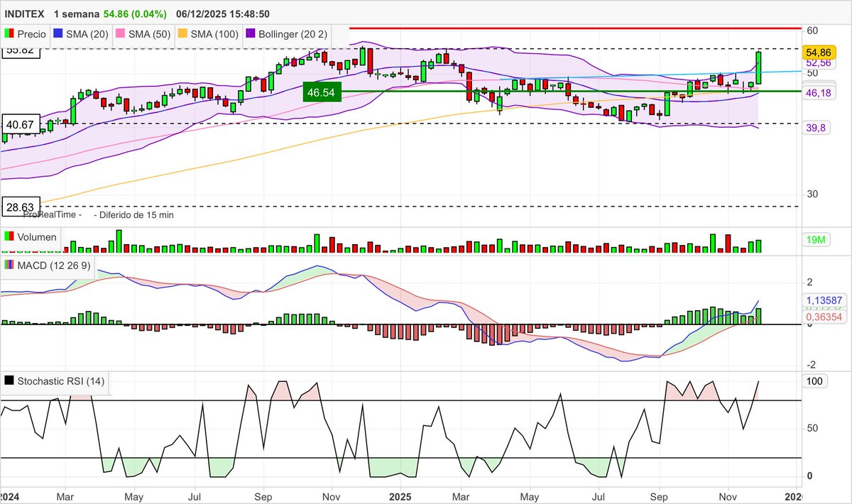Click the yellow 54,86 current price tag
852x504 pixels.
(x=818, y=53)
